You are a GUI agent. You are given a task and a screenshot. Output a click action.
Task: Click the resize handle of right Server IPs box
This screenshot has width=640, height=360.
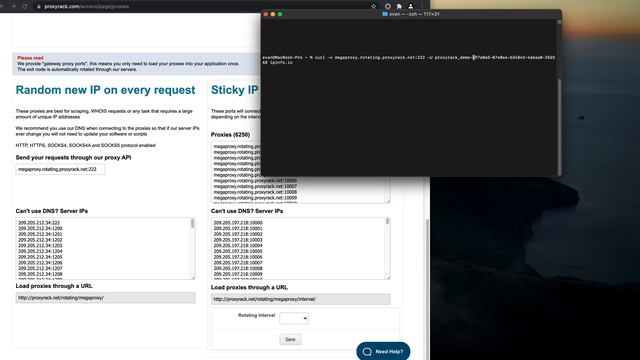click(388, 277)
